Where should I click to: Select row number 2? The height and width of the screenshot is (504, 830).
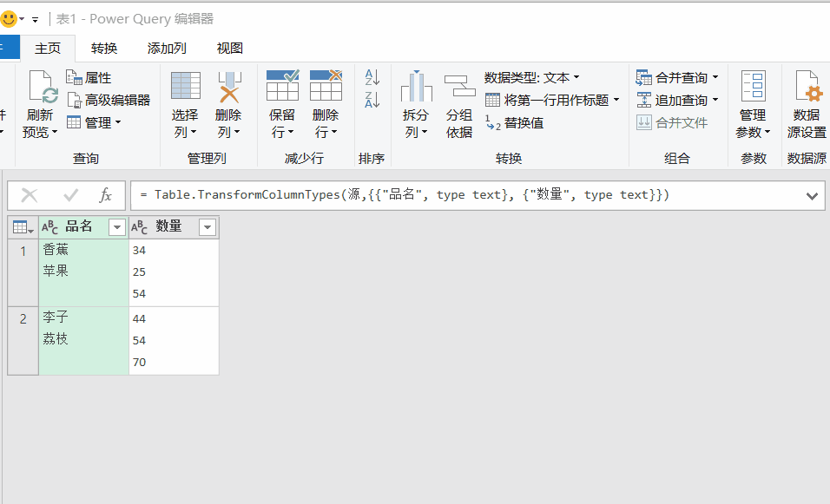click(23, 341)
